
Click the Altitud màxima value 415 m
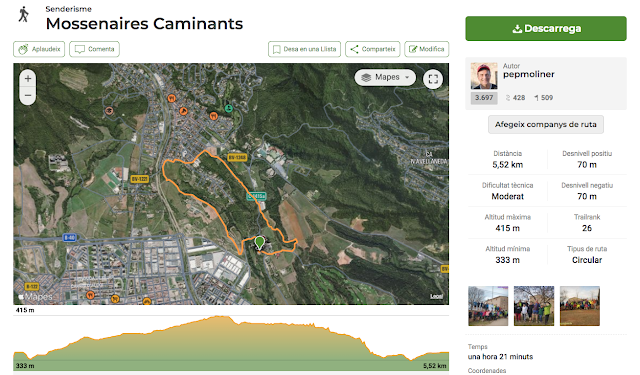(507, 228)
